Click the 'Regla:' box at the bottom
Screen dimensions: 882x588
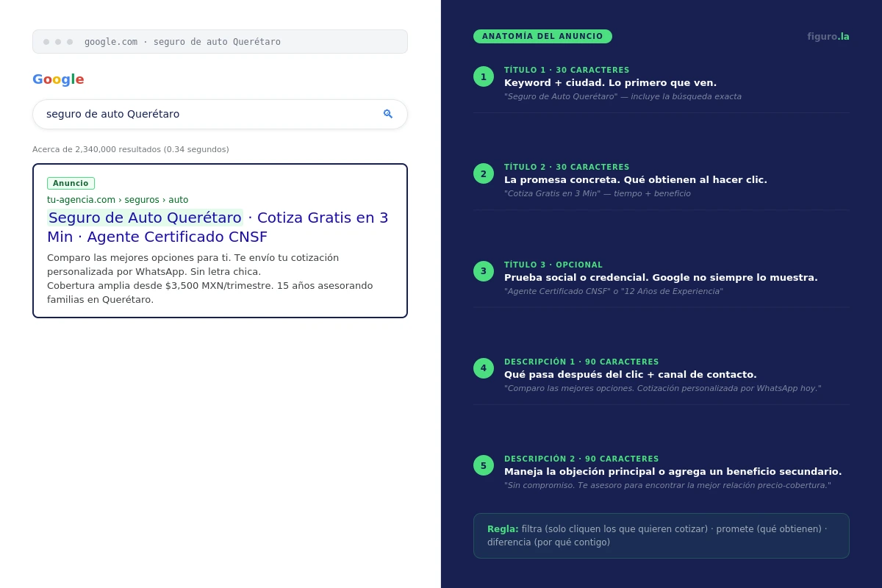point(661,536)
